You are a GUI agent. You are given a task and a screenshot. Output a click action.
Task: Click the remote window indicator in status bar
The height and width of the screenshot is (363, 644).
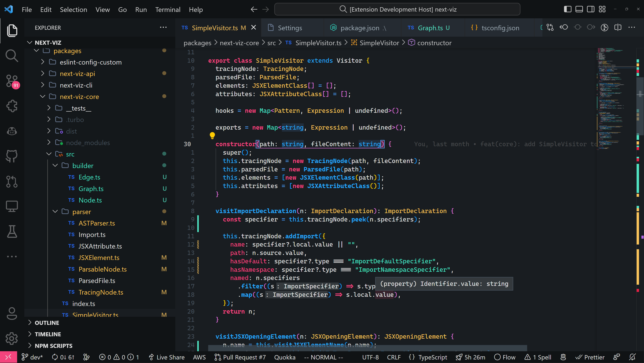pos(8,357)
